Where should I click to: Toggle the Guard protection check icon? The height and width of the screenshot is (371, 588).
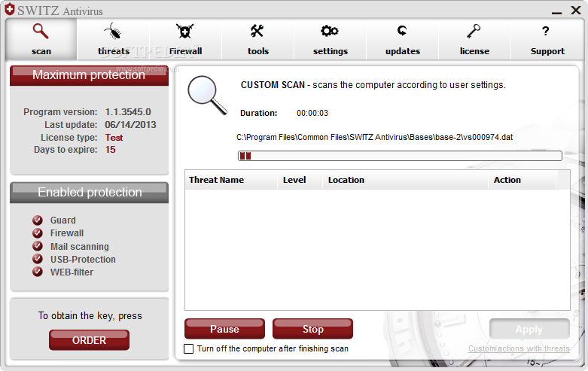[x=38, y=220]
